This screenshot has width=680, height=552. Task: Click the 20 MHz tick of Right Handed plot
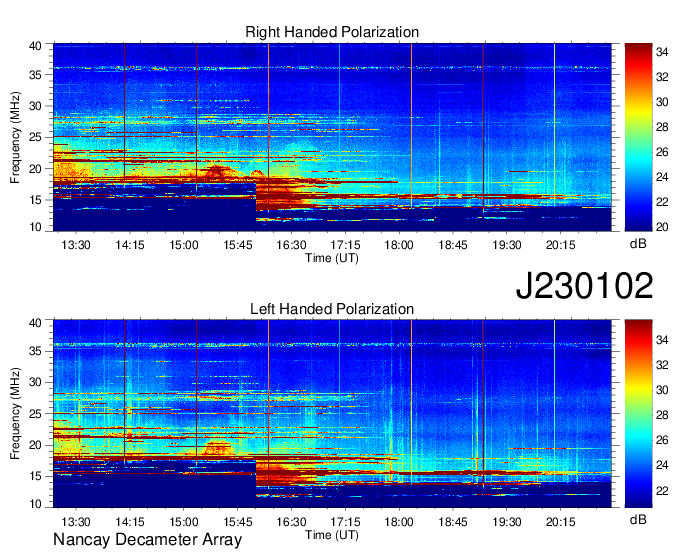coord(35,169)
